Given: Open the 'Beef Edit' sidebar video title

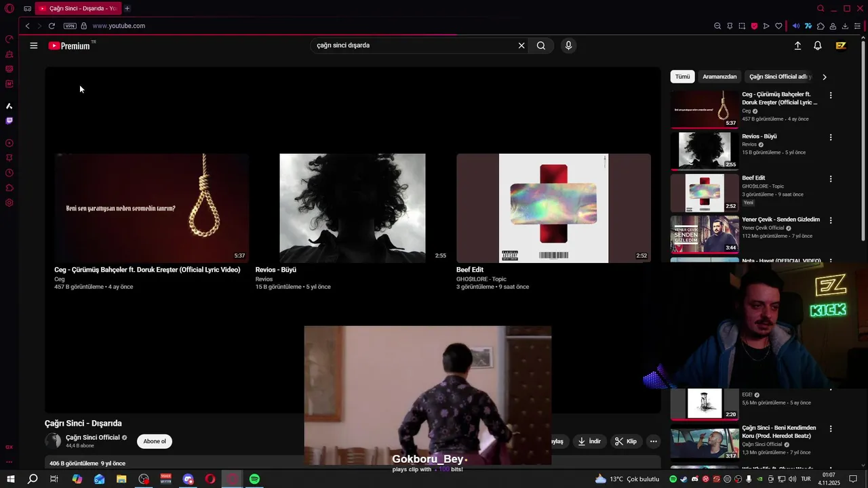Looking at the screenshot, I should click(753, 178).
